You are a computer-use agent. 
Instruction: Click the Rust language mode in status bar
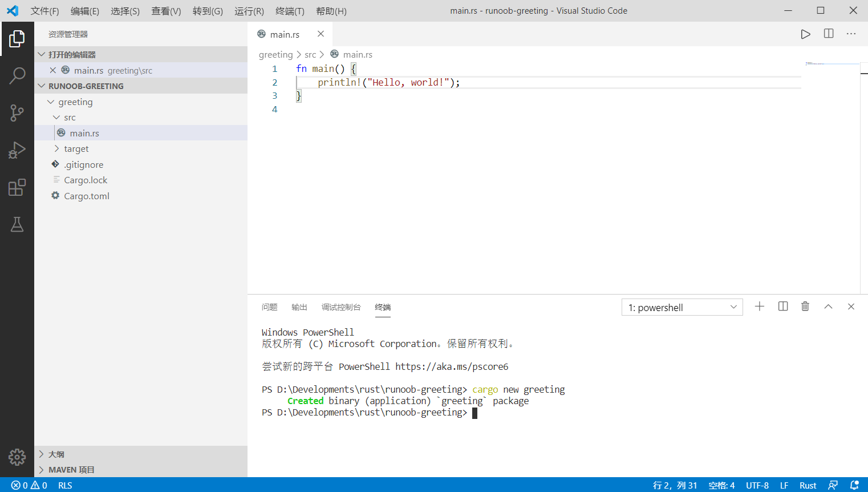[x=808, y=485]
